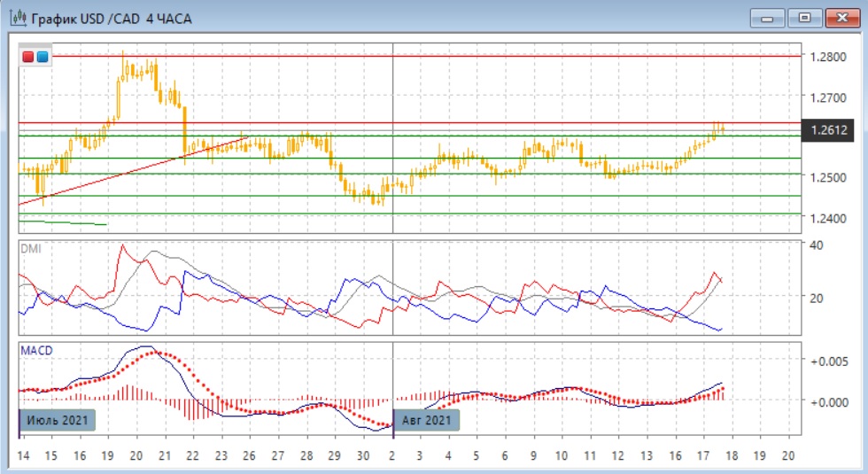Click the candlestick chart icon in title bar

point(17,19)
